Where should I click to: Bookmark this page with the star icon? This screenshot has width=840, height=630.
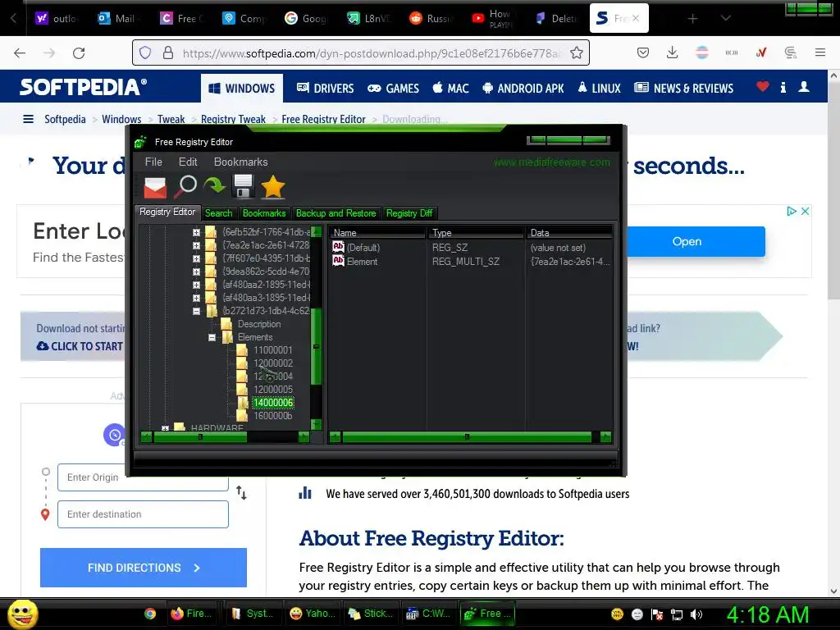pyautogui.click(x=577, y=52)
